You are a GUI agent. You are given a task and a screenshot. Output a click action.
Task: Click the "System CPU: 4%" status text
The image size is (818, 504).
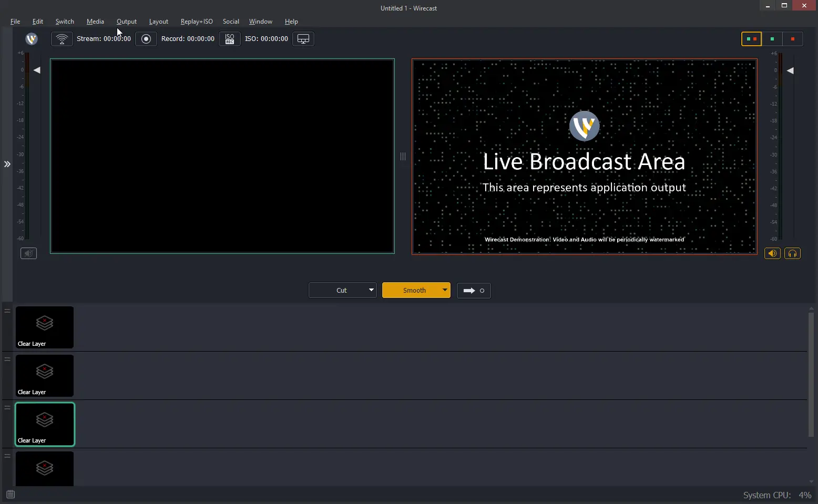[x=778, y=495]
